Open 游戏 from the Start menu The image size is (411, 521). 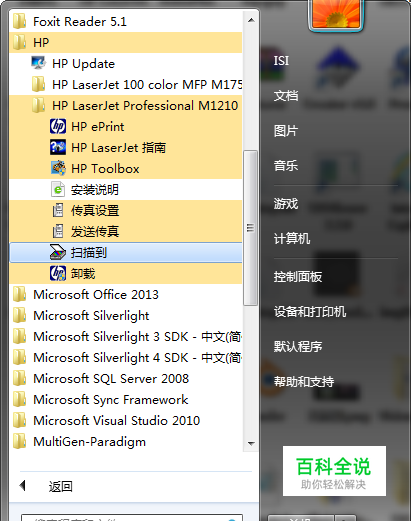tap(286, 203)
